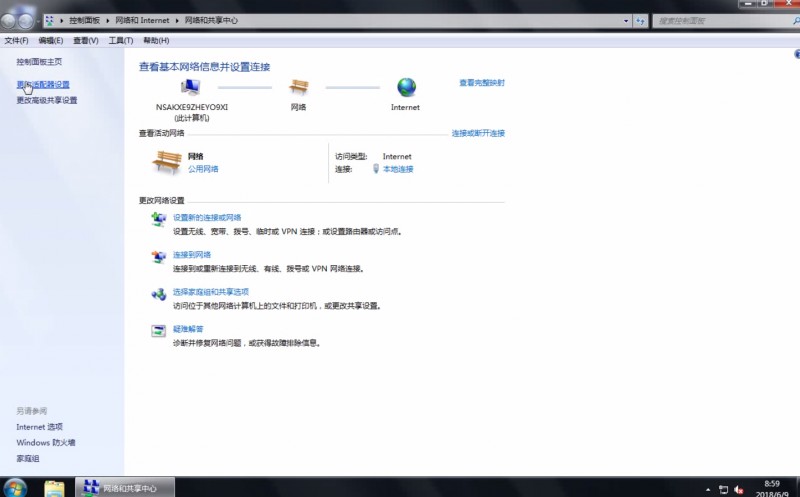This screenshot has height=497, width=800.
Task: Open the 帮助(H) menu
Action: pos(156,40)
